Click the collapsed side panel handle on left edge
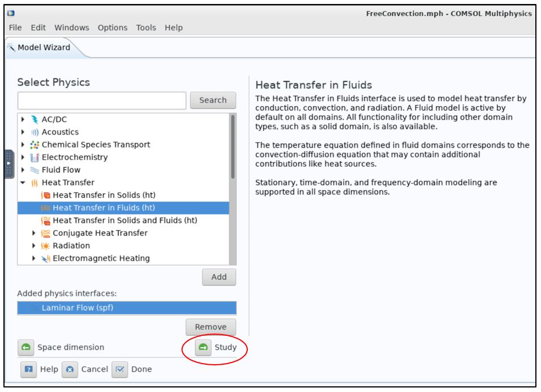 coord(9,164)
